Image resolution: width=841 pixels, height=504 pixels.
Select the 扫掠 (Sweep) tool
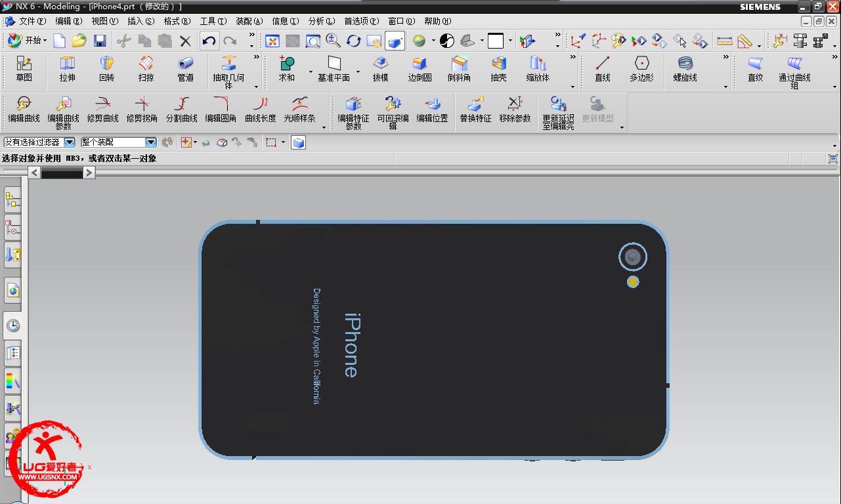tap(146, 69)
